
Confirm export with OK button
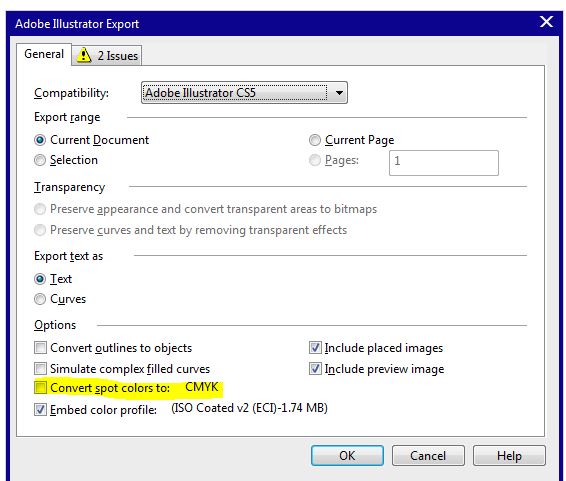point(347,455)
